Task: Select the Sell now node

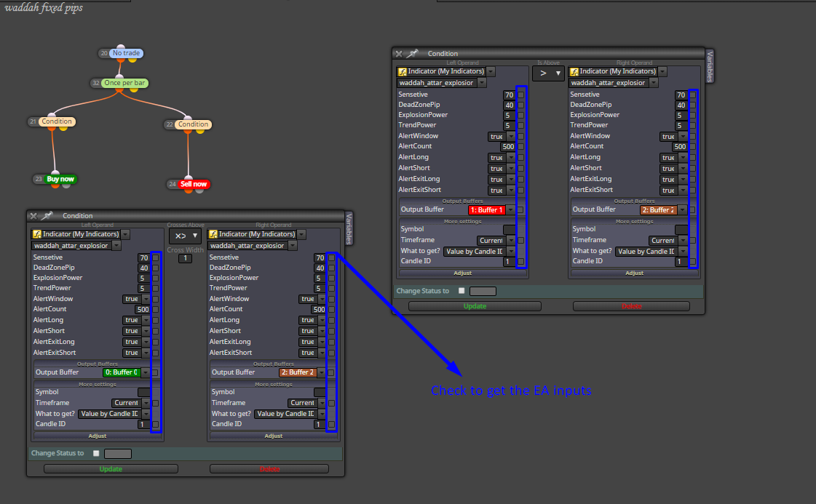Action: click(x=194, y=184)
